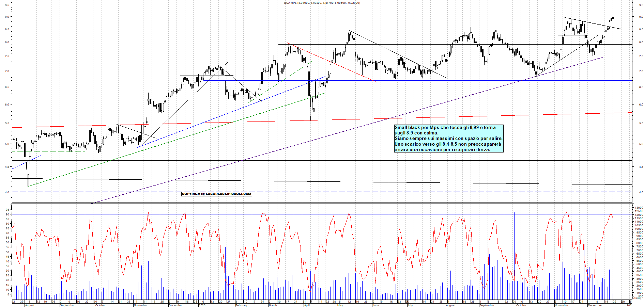Image resolution: width=644 pixels, height=307 pixels.
Task: Click the green dashed support line near 4.8
Action: coord(51,151)
